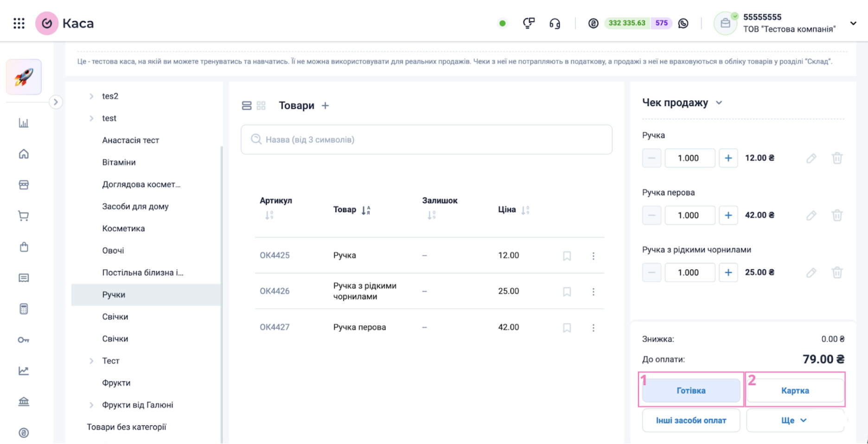The image size is (868, 444).
Task: Toggle bookmark for Ручка перова row
Action: pyautogui.click(x=567, y=328)
